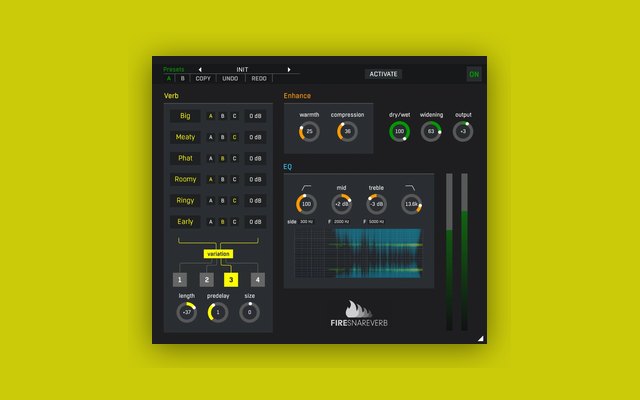Select variant A for Phat
The image size is (640, 400).
[x=211, y=158]
